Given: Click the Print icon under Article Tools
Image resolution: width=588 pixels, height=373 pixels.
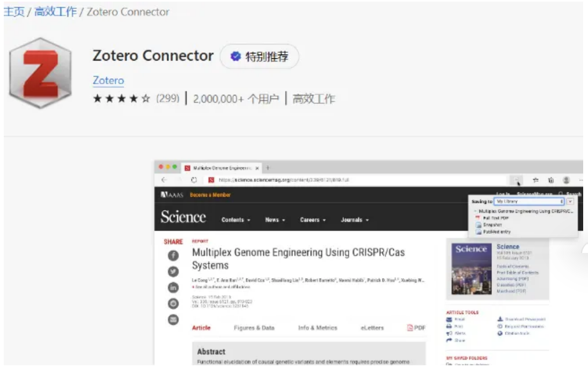Looking at the screenshot, I should click(x=449, y=326).
